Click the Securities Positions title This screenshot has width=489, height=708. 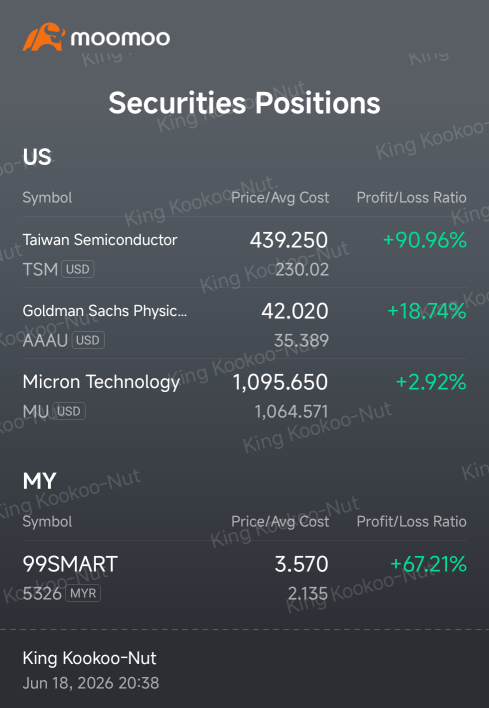tap(244, 102)
